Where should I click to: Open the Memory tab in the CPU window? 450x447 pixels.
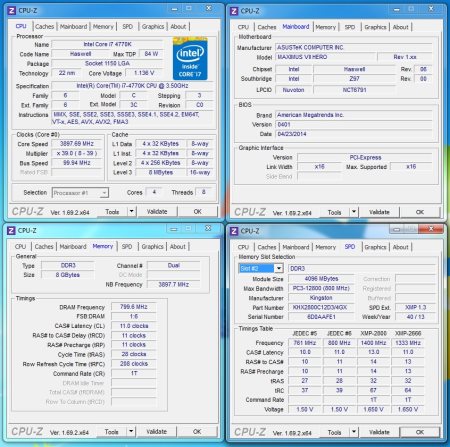coord(103,26)
